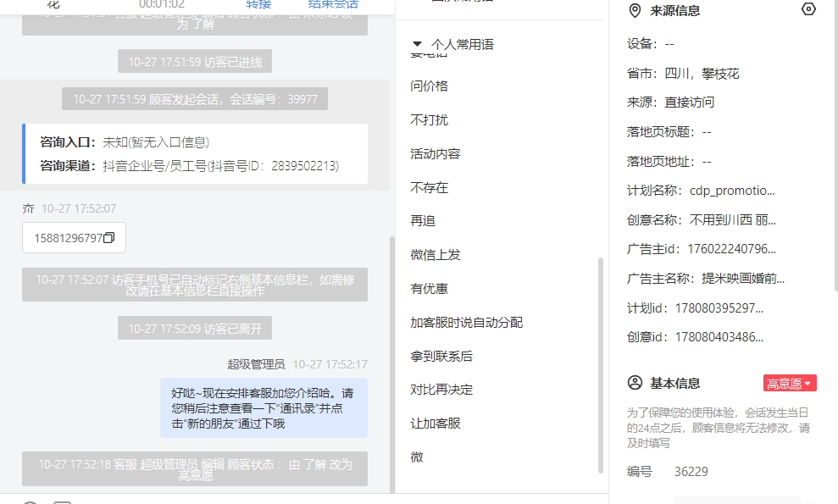Choose the 活动内容 quick phrase
The height and width of the screenshot is (504, 838).
click(x=436, y=154)
